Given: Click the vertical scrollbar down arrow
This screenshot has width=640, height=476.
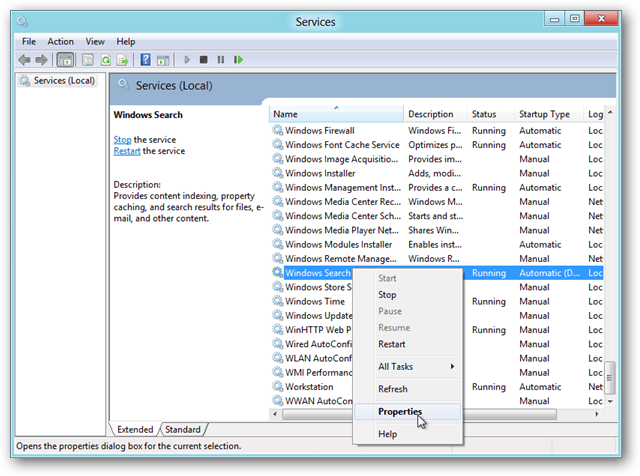Looking at the screenshot, I should click(x=610, y=401).
